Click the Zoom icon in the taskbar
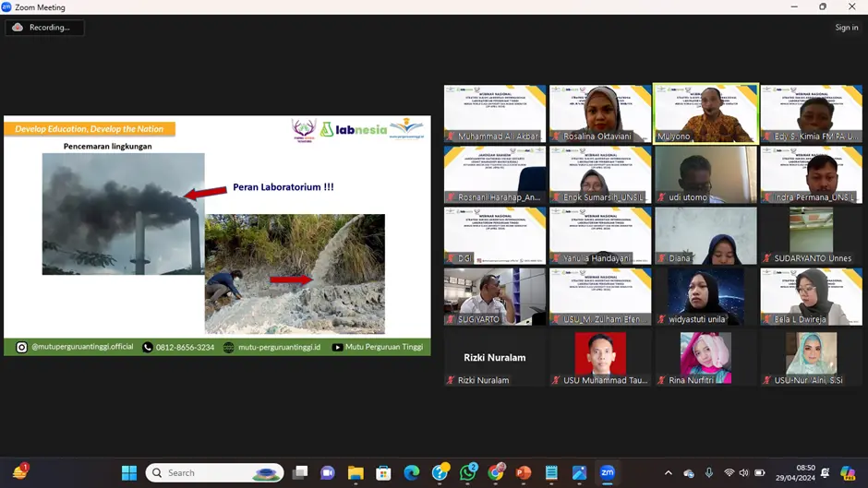 (608, 472)
